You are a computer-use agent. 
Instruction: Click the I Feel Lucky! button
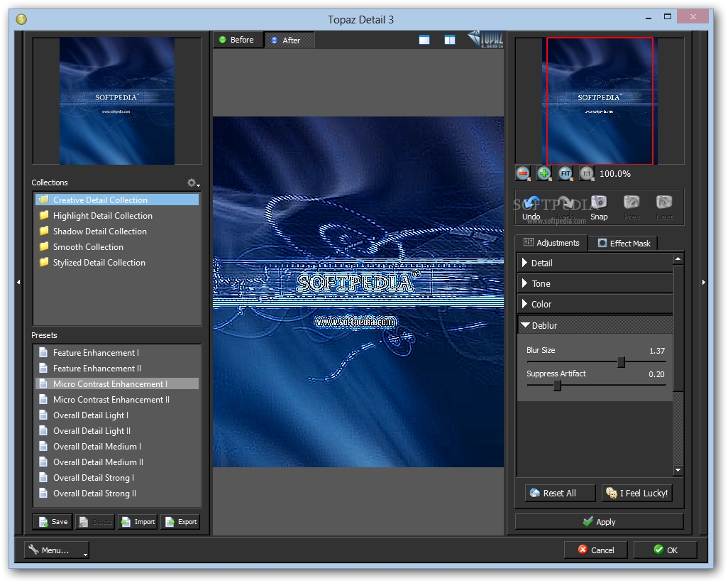[637, 493]
